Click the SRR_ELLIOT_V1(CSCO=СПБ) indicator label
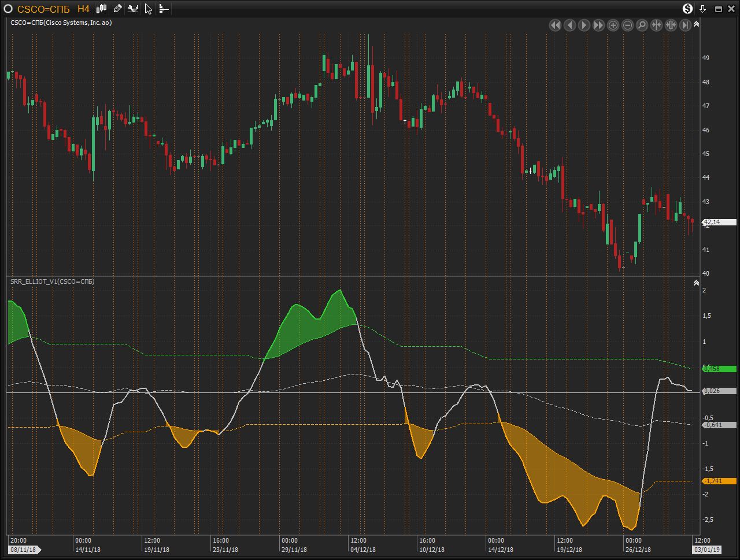The image size is (740, 560). coord(53,281)
